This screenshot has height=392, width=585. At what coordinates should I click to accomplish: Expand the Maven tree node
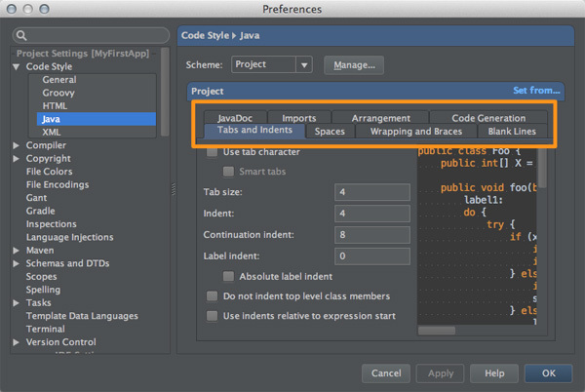pyautogui.click(x=16, y=251)
